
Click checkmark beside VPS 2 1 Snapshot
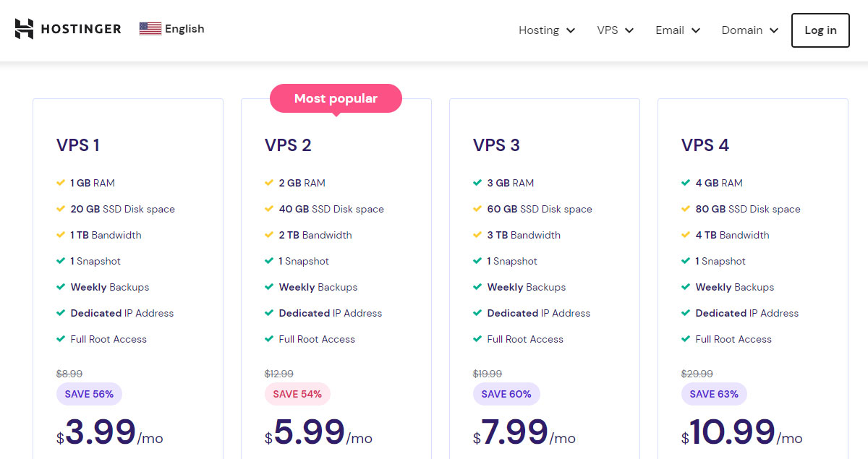coord(269,261)
